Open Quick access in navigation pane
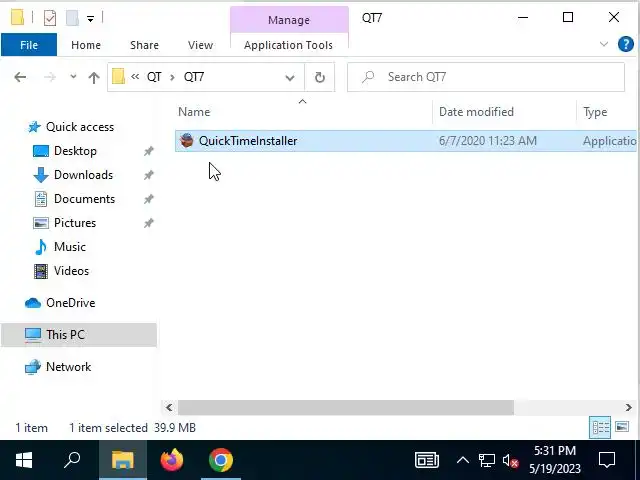 tap(80, 127)
